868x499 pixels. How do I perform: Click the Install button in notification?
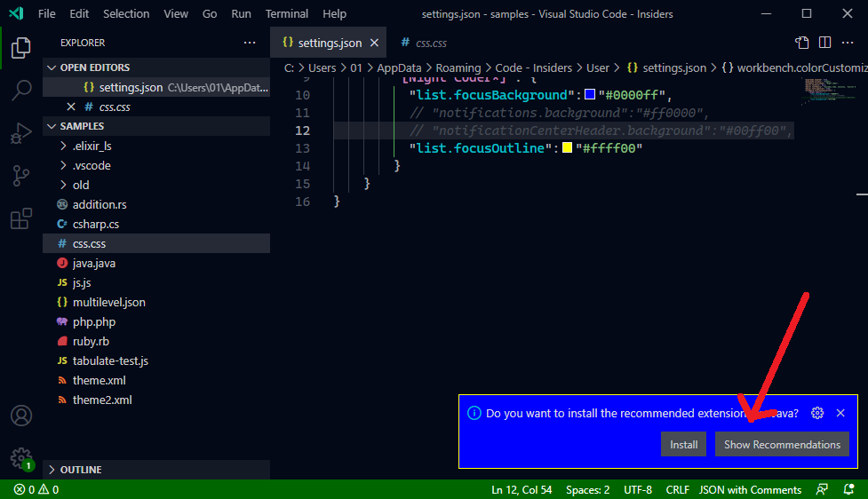coord(684,444)
